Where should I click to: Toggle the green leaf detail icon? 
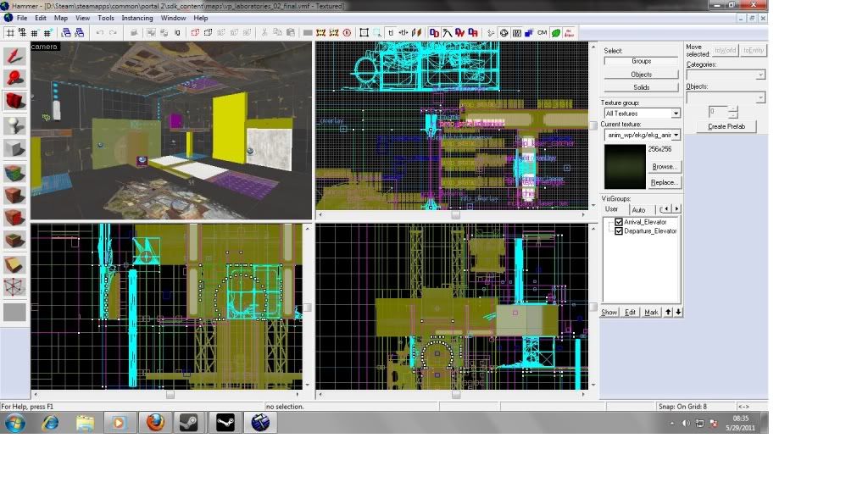tap(555, 33)
